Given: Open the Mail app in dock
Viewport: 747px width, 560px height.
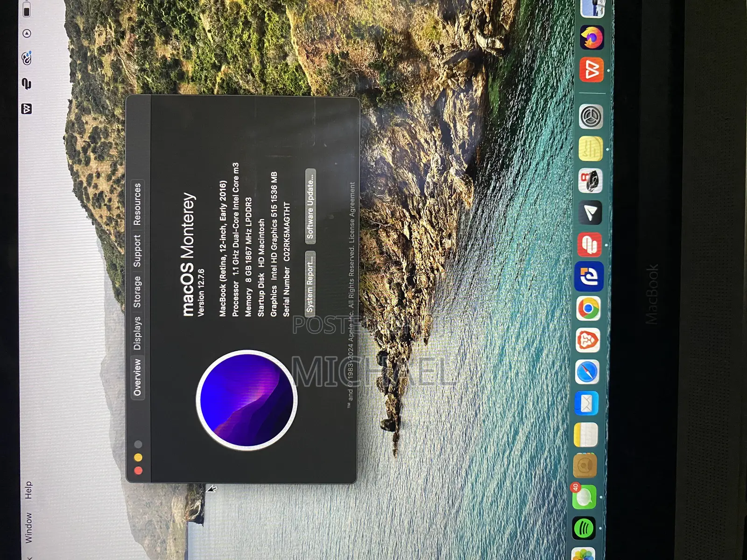Looking at the screenshot, I should 586,403.
